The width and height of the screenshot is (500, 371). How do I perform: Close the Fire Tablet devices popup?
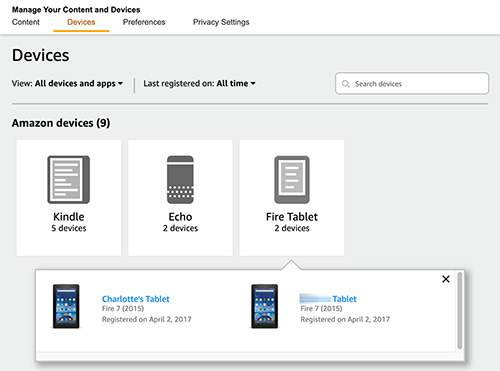click(446, 279)
